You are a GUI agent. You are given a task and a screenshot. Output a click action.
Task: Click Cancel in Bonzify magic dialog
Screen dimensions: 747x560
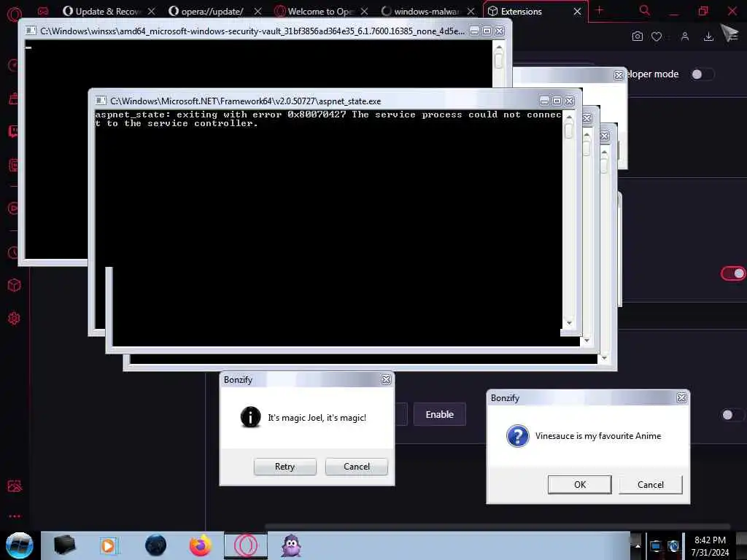coord(356,467)
